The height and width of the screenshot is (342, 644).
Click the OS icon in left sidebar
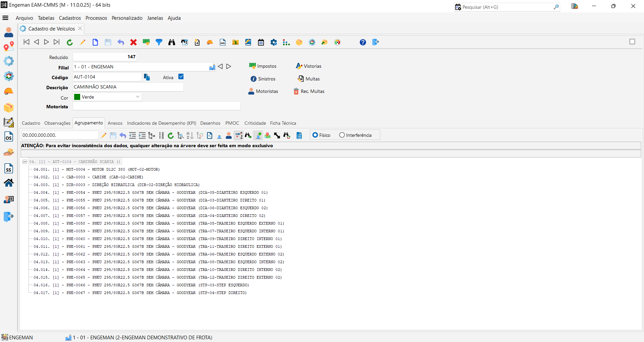[x=9, y=137]
